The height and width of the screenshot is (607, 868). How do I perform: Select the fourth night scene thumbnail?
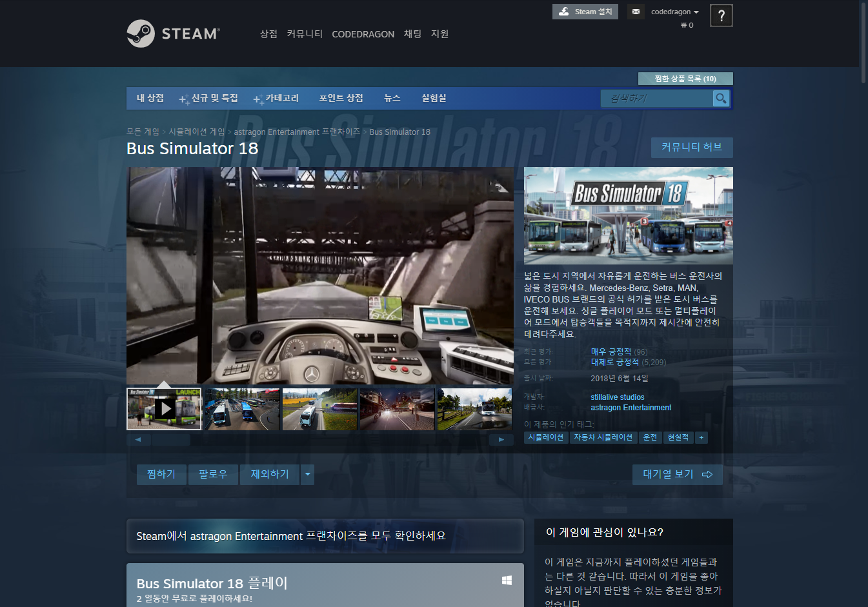click(397, 409)
